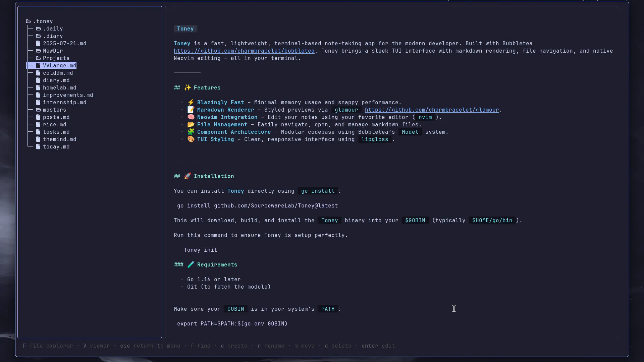Collapse the .toney root directory name
644x362 pixels.
[43, 21]
